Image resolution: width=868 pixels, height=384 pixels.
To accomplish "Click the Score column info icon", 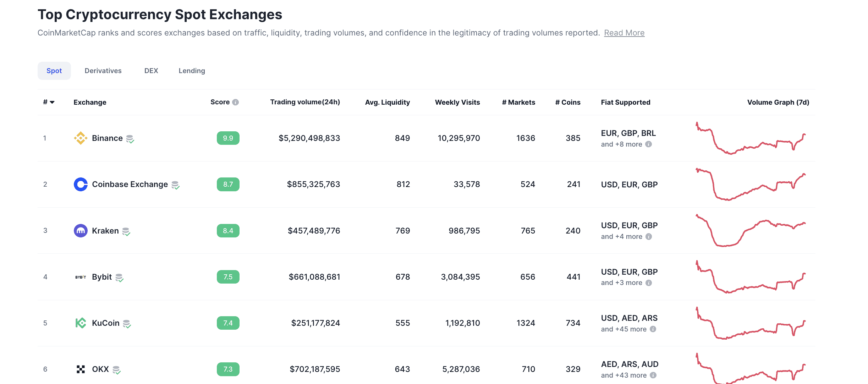I will (235, 102).
